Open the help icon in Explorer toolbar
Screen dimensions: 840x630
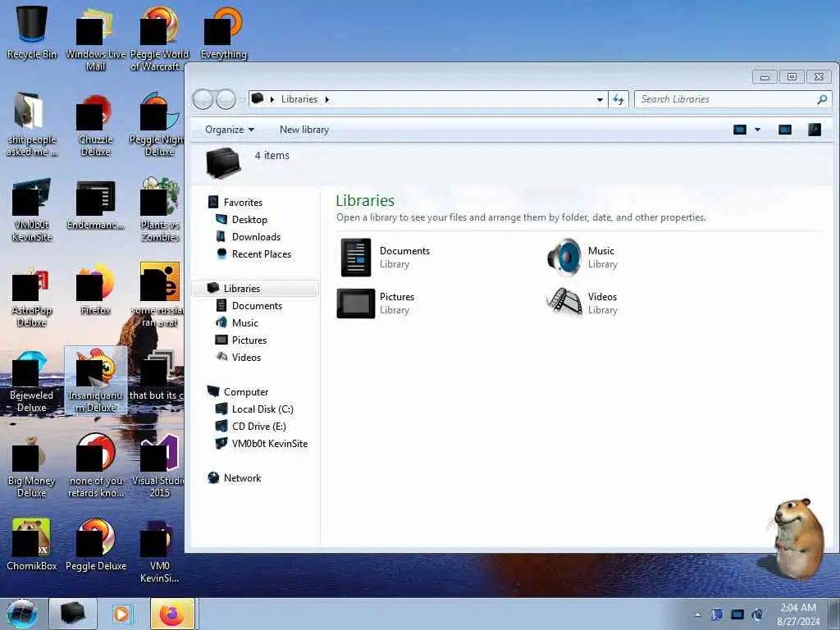(815, 130)
